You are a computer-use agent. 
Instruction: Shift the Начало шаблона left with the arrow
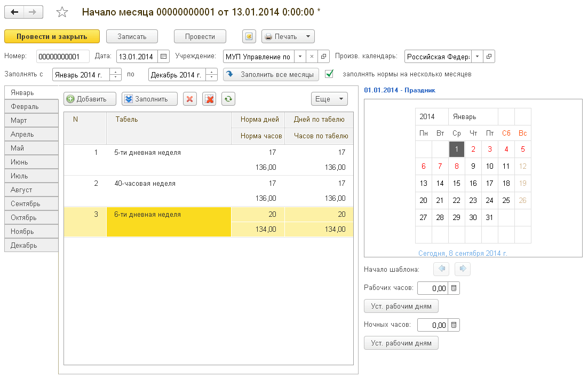coord(441,269)
